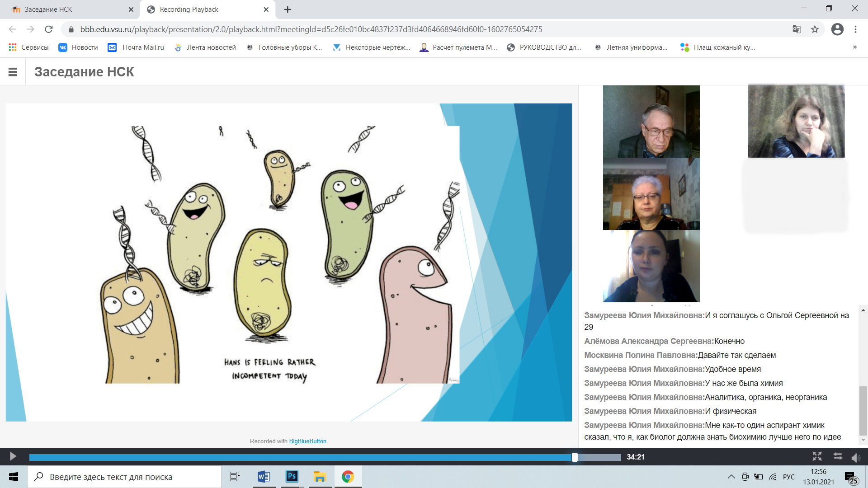Close the Заседание НСК tab
The width and height of the screenshot is (868, 488).
[x=131, y=9]
